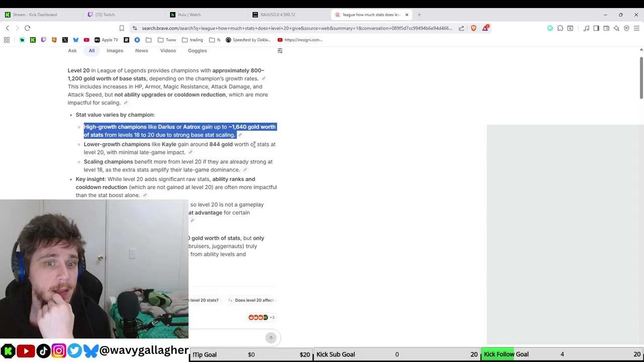Open citation link after 'late-game dominance'
The height and width of the screenshot is (362, 644).
pos(245,170)
